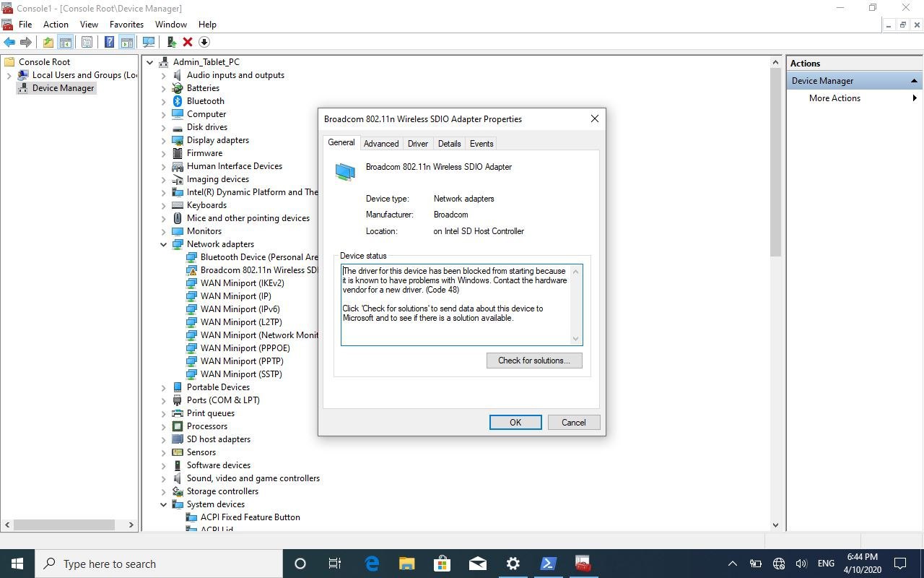Click the Up one level folder icon

click(x=48, y=42)
